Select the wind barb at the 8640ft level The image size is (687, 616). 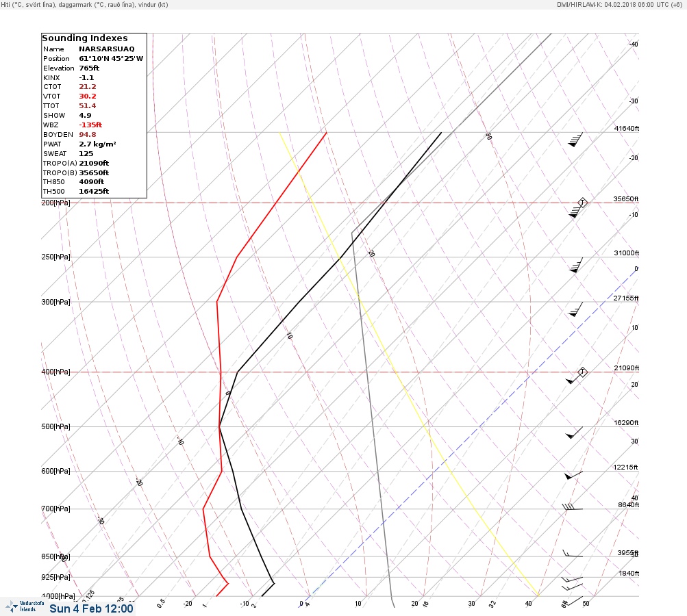(x=572, y=507)
